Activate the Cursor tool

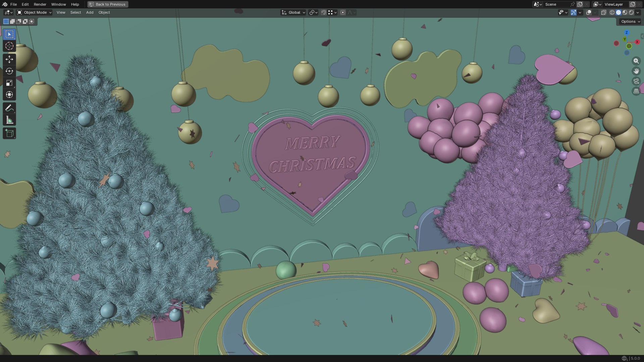[9, 46]
